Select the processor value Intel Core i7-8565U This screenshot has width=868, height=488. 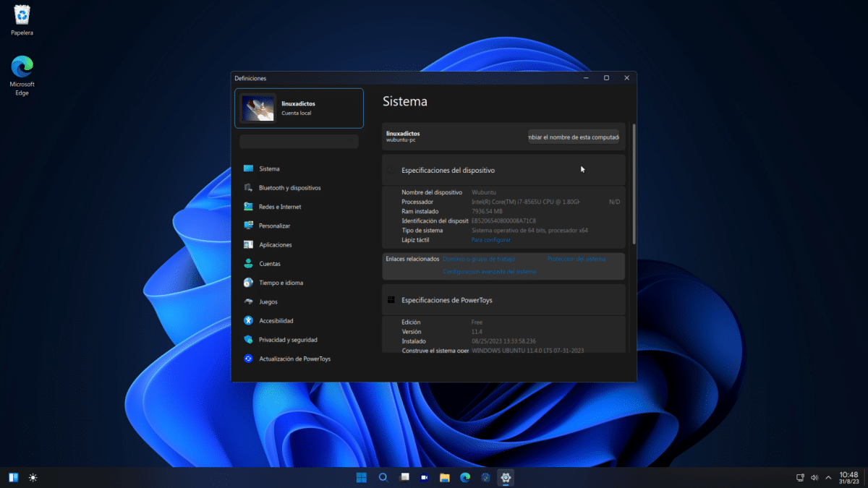click(x=526, y=202)
